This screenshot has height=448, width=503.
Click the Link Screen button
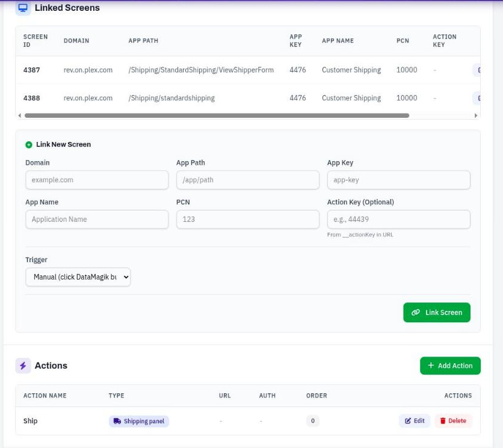click(x=437, y=312)
